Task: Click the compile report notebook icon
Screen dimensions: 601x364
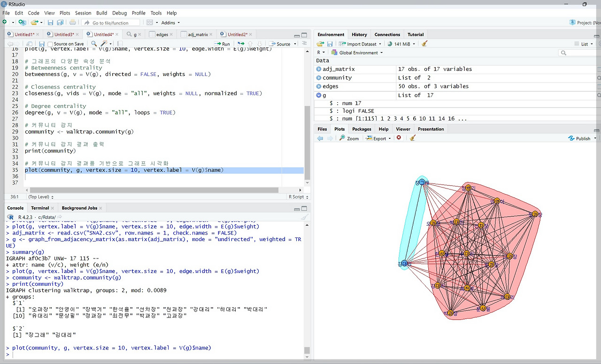Action: pyautogui.click(x=120, y=44)
